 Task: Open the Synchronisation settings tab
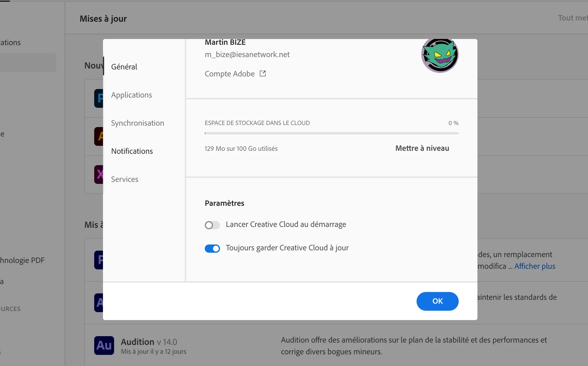tap(137, 123)
